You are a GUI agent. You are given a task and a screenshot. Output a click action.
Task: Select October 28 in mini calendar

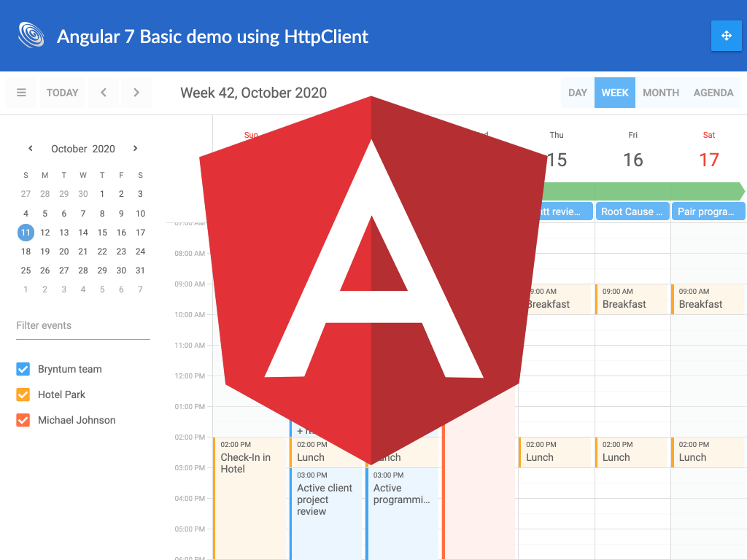[x=83, y=271]
